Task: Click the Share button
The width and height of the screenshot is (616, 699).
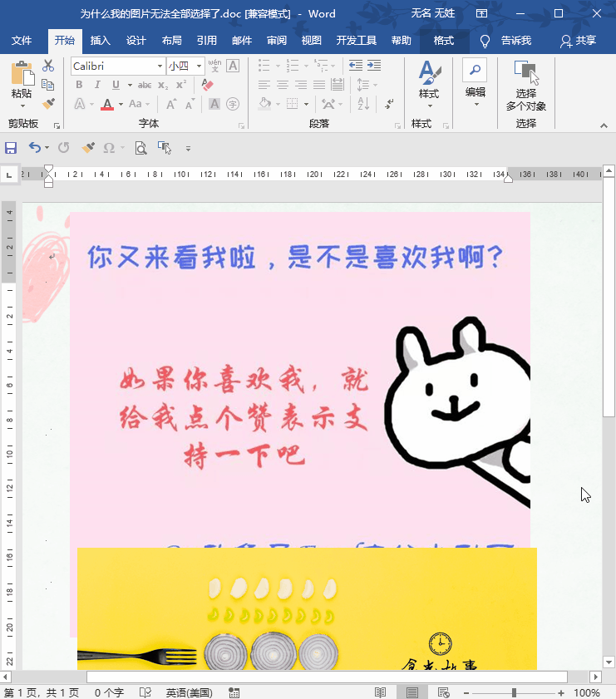Action: pyautogui.click(x=579, y=41)
